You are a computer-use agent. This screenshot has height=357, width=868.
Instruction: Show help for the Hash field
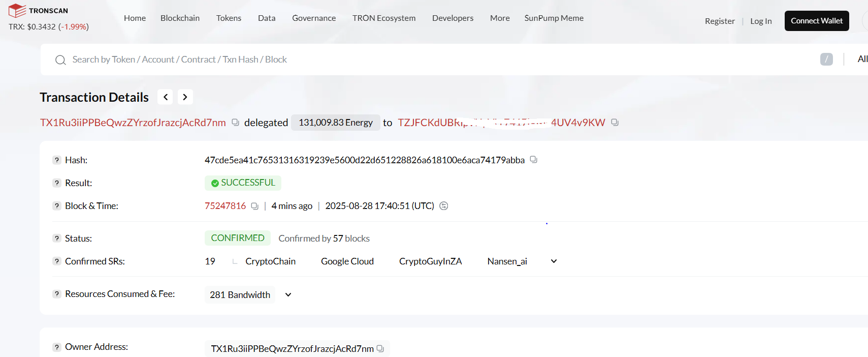click(57, 160)
